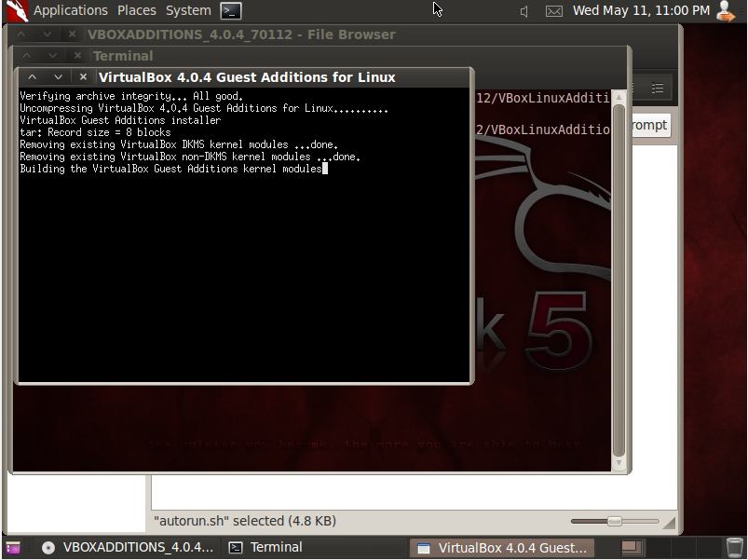Click the VirtualBox 4.0.4 Guest Additions window title
The image size is (748, 560).
click(x=247, y=77)
